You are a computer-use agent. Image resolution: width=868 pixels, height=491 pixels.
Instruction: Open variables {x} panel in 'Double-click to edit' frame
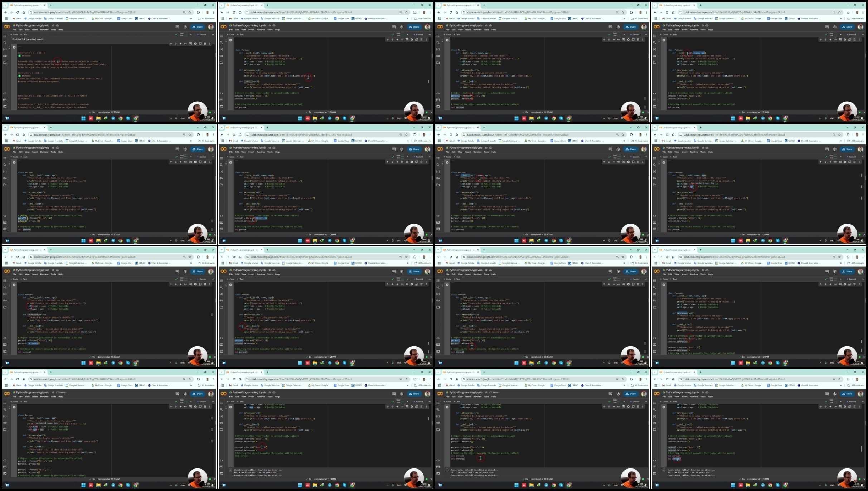click(5, 49)
